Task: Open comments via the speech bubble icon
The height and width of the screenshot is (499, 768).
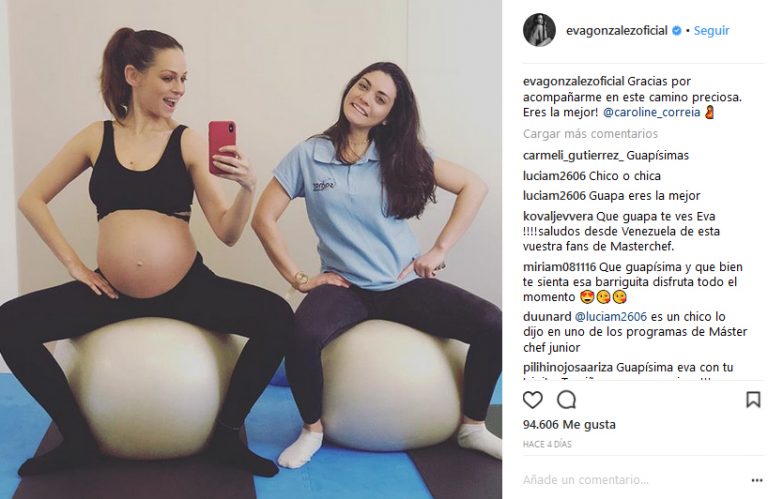Action: pos(566,400)
